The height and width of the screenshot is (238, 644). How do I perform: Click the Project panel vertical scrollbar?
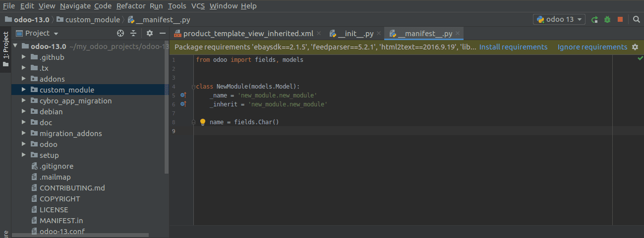[167, 106]
